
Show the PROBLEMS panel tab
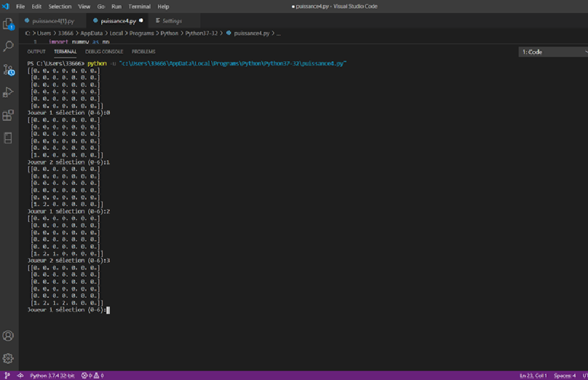point(143,52)
